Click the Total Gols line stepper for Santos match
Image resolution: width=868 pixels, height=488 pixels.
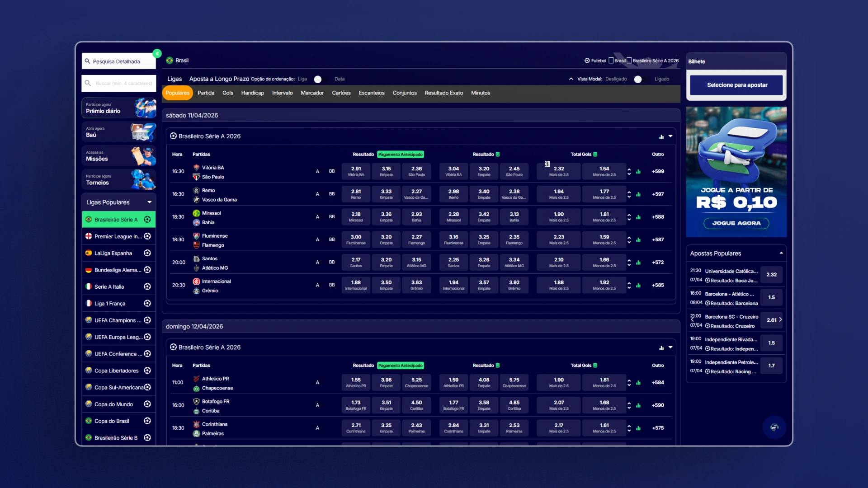coord(629,263)
